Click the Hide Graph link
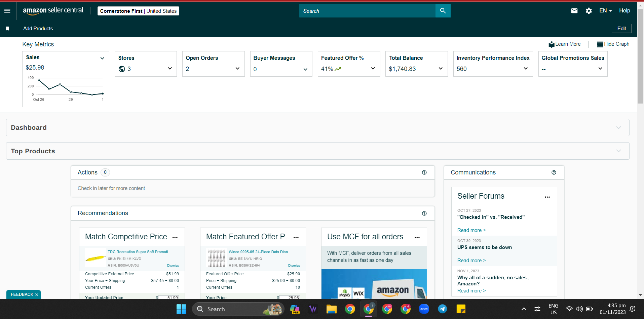Screen dimensions: 644x319 617,44
